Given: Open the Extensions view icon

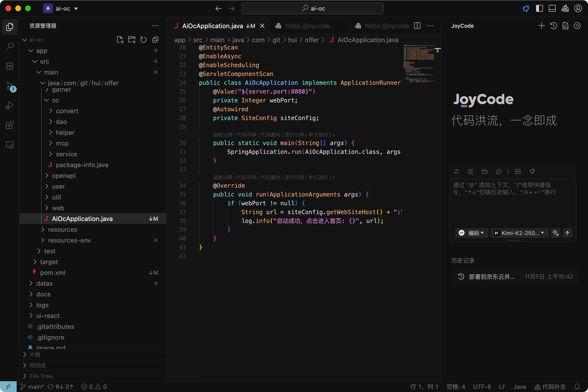Looking at the screenshot, I should tap(10, 125).
